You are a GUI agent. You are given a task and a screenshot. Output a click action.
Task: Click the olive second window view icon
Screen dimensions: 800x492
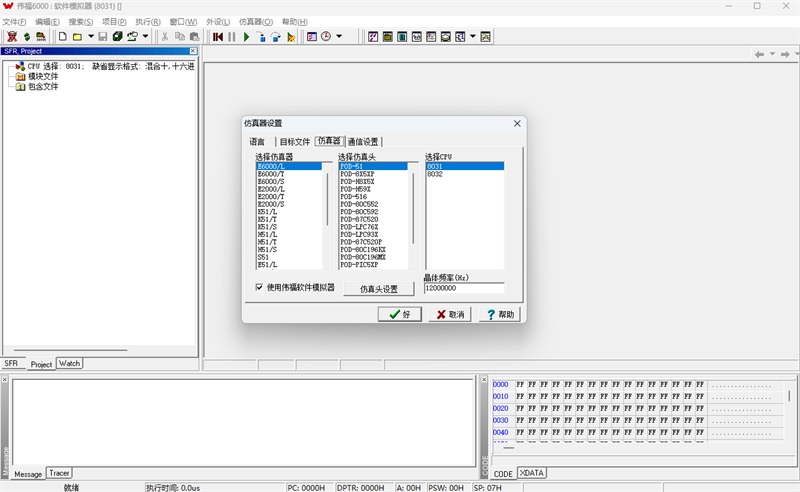tap(388, 37)
